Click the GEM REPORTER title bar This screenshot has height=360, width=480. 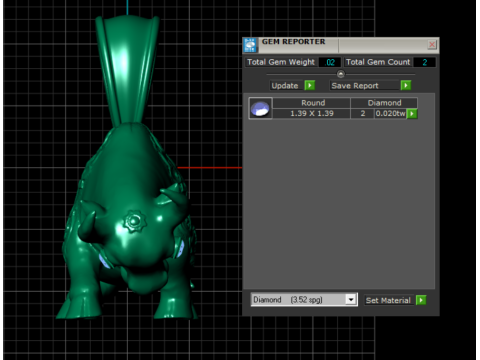pyautogui.click(x=342, y=45)
